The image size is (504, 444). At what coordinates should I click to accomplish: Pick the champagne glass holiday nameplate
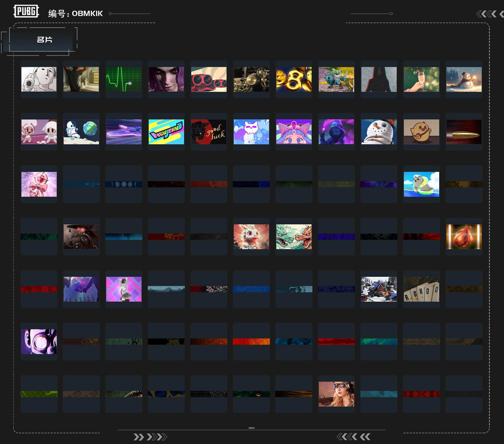click(422, 79)
